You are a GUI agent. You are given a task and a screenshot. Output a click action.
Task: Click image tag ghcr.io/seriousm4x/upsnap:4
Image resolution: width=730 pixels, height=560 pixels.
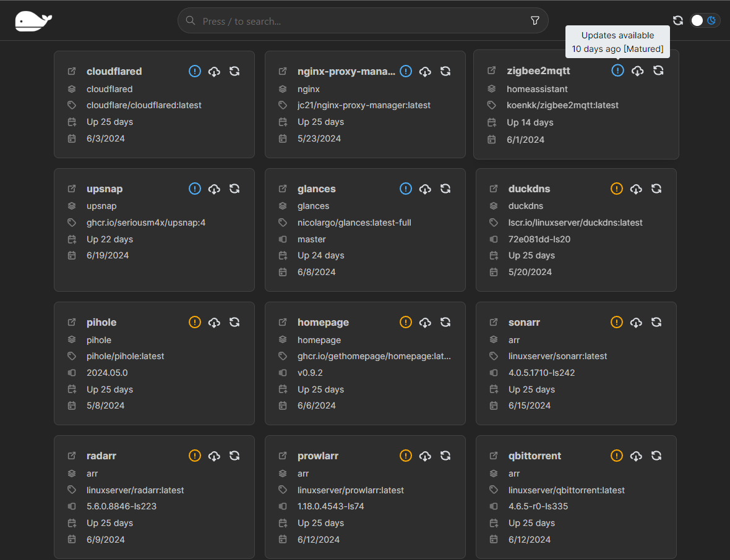click(x=146, y=223)
